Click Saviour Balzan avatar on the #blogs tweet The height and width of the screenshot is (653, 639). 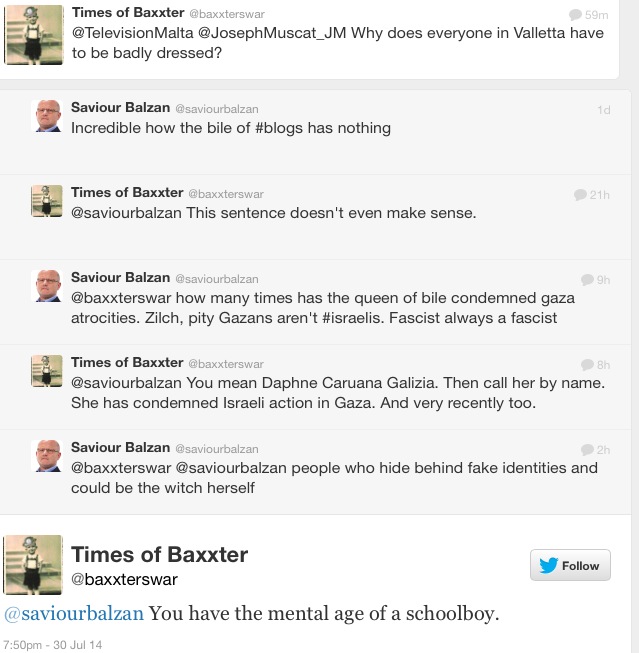click(47, 116)
